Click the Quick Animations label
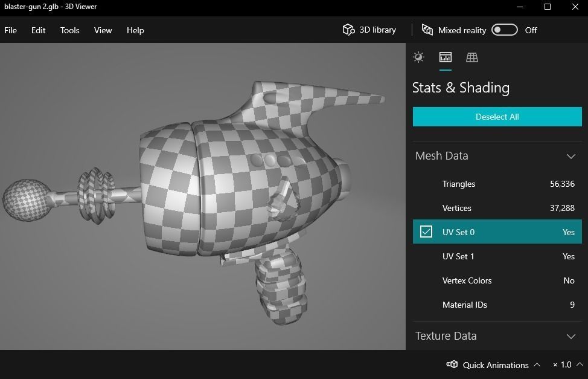Viewport: 588px width, 379px height. point(496,365)
